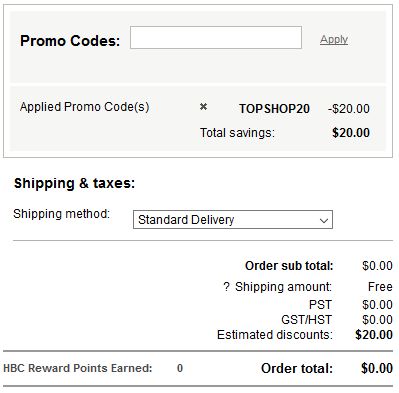Click the Shipping method label
This screenshot has height=393, width=399.
61,214
